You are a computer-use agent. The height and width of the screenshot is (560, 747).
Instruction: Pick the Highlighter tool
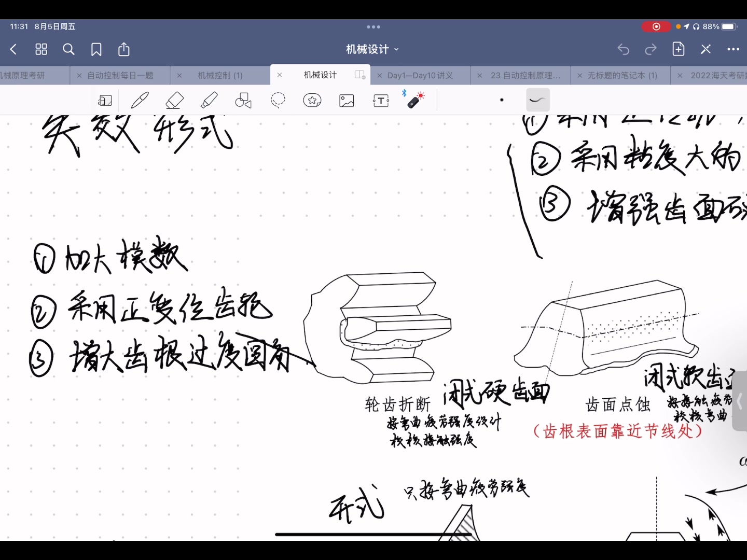coord(209,100)
